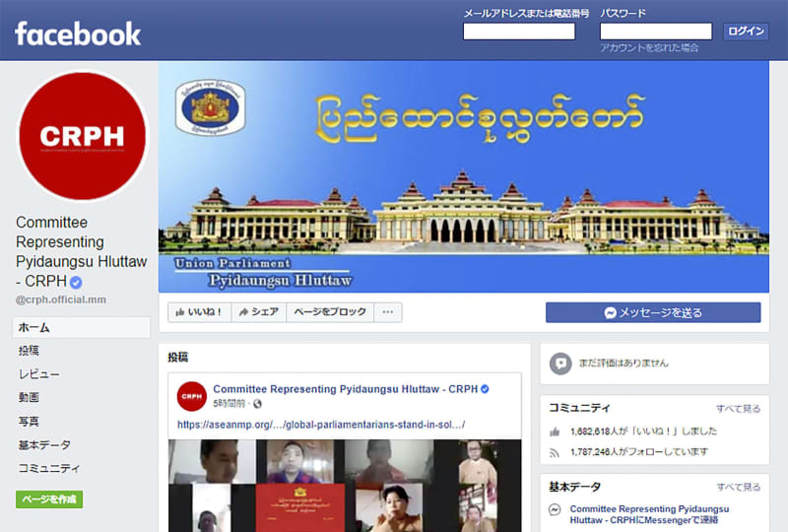Click the thumbs-up いいね！ like button
The height and width of the screenshot is (532, 788).
pos(200,312)
